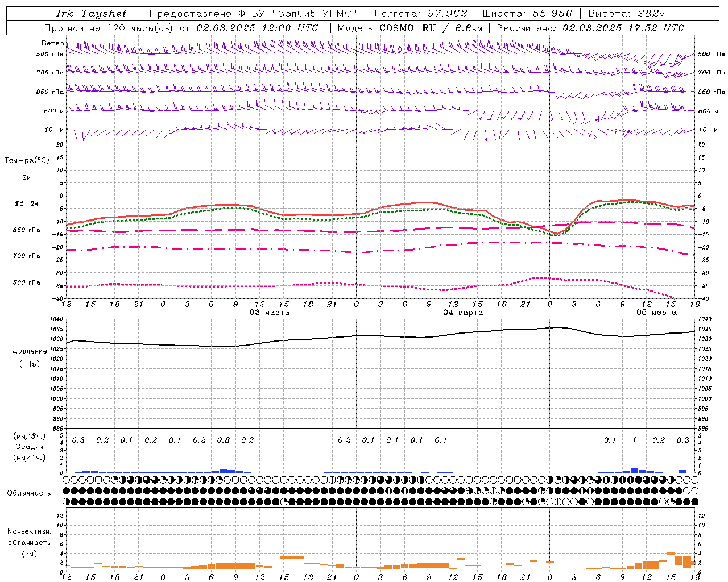Click the '0.8' precipitation value
The height and width of the screenshot is (582, 728).
pyautogui.click(x=224, y=440)
